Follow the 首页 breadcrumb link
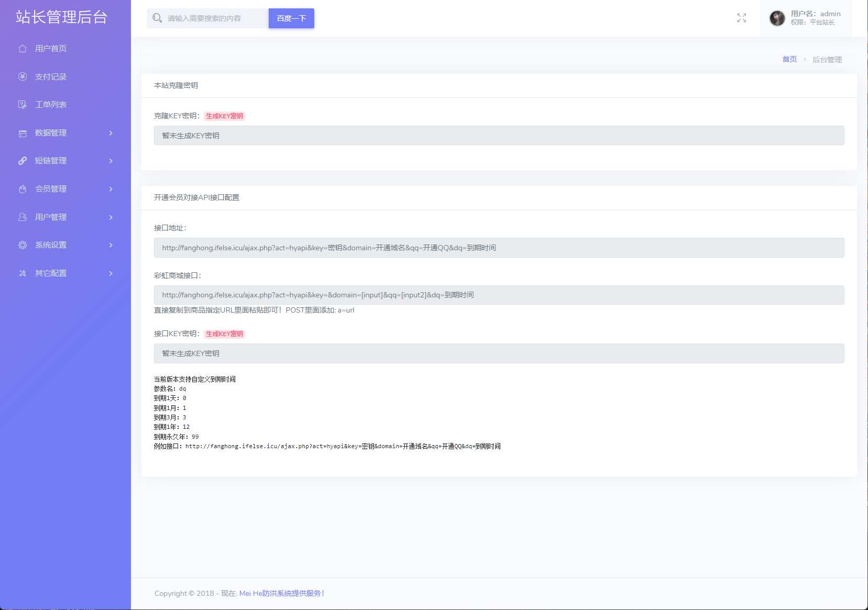The width and height of the screenshot is (868, 610). 789,60
